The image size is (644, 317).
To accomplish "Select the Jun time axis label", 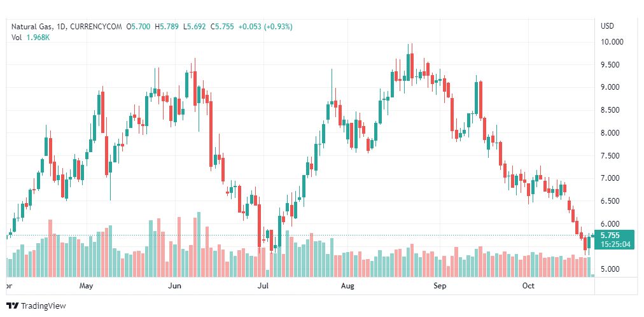I will click(175, 286).
